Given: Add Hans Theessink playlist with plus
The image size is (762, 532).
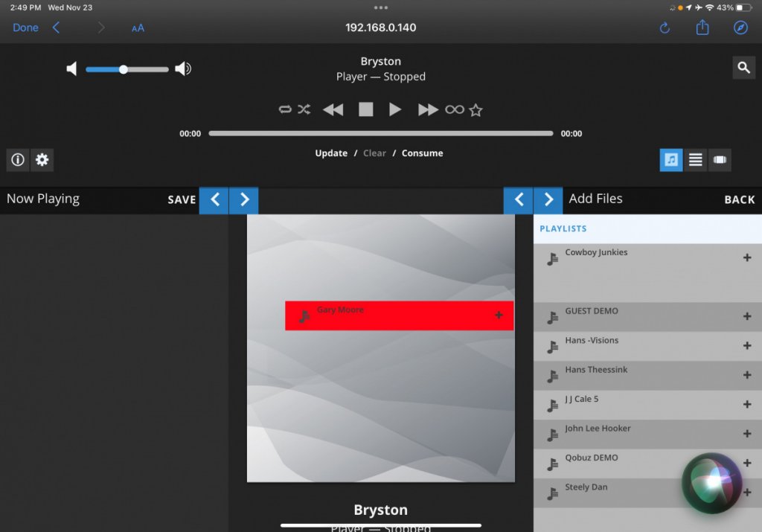Looking at the screenshot, I should (x=747, y=374).
